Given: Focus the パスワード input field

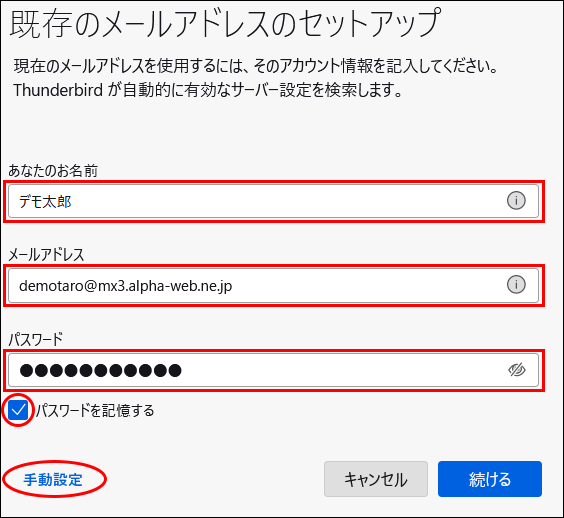Looking at the screenshot, I should tap(273, 370).
